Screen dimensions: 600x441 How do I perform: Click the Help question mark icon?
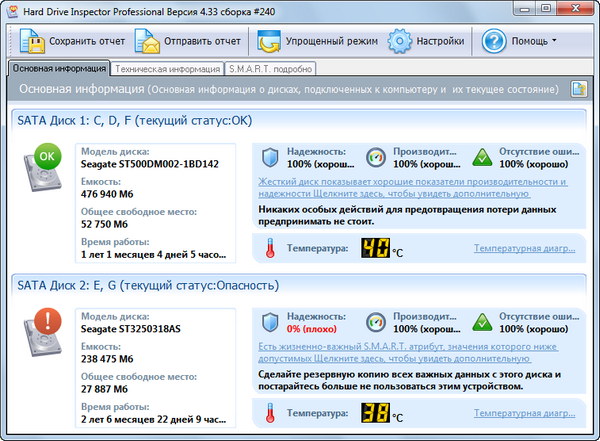493,42
